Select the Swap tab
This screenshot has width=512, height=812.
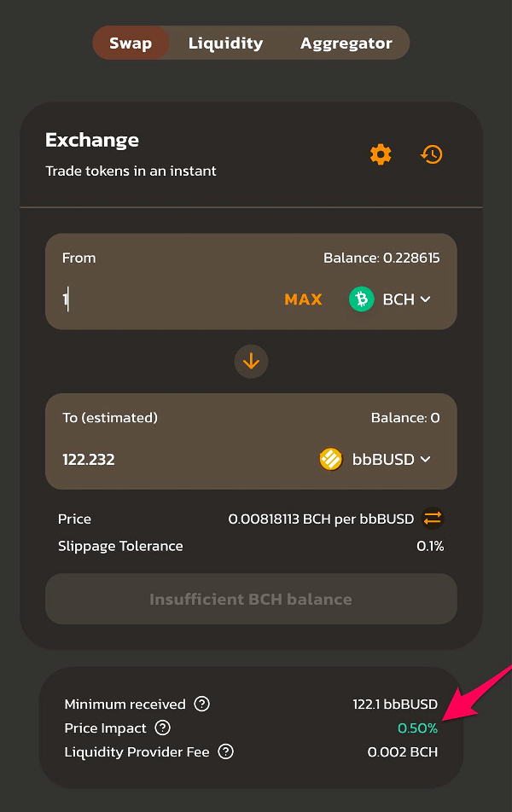click(131, 43)
